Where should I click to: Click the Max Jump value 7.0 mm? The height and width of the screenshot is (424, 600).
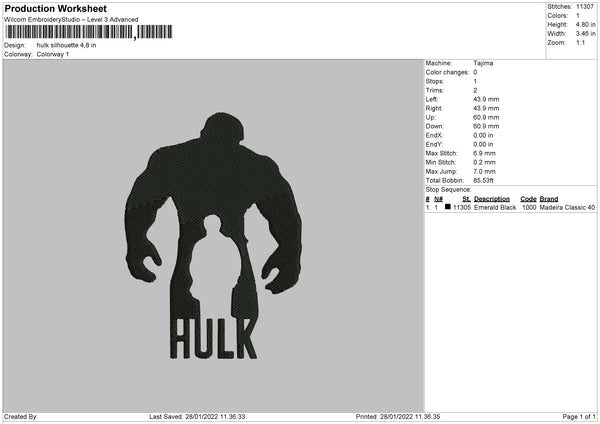tap(484, 171)
